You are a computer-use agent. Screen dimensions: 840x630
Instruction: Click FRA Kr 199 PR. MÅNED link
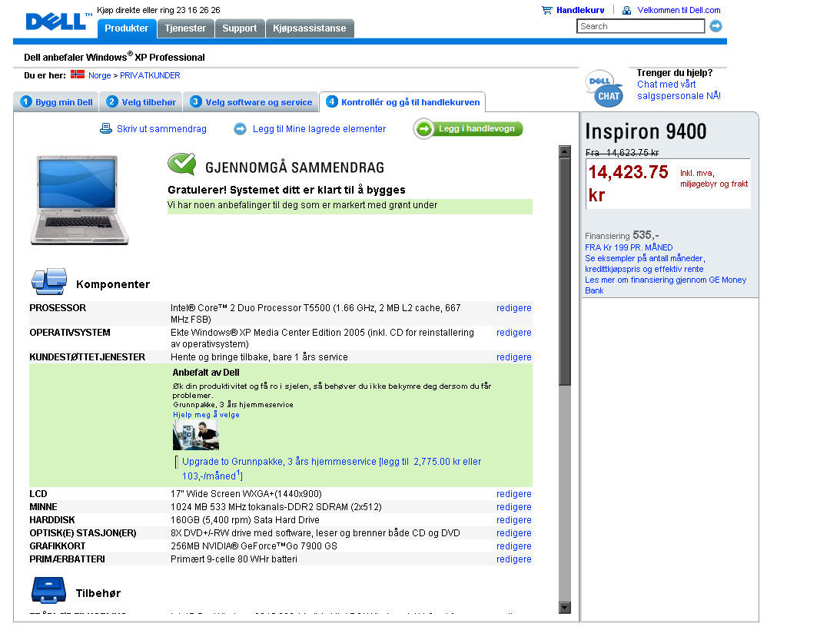pyautogui.click(x=629, y=247)
